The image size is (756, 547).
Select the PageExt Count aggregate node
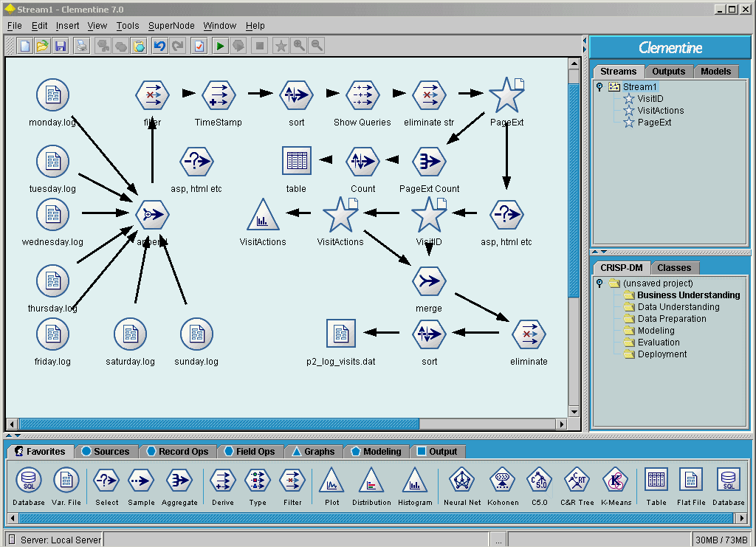click(x=429, y=162)
